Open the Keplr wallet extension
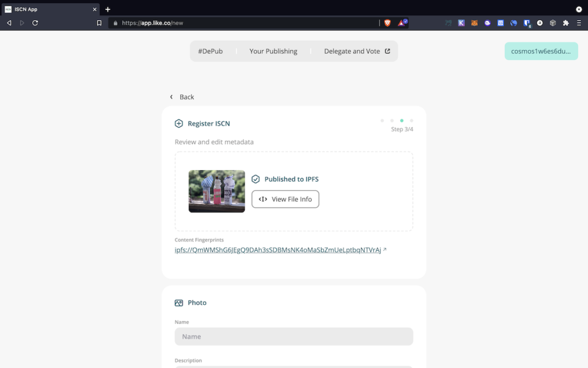 tap(461, 23)
